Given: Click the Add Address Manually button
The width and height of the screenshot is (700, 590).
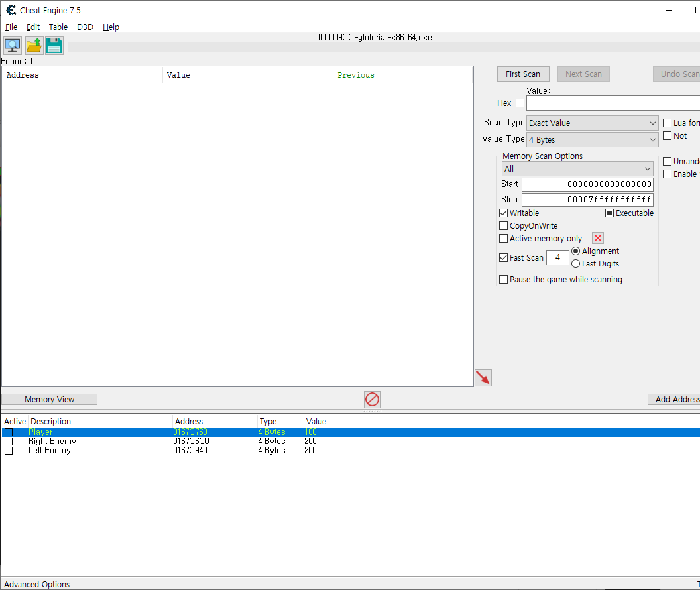Looking at the screenshot, I should tap(674, 400).
